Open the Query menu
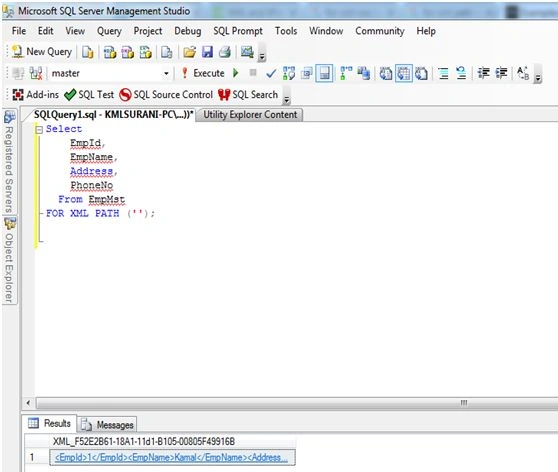The image size is (558, 472). 109,31
